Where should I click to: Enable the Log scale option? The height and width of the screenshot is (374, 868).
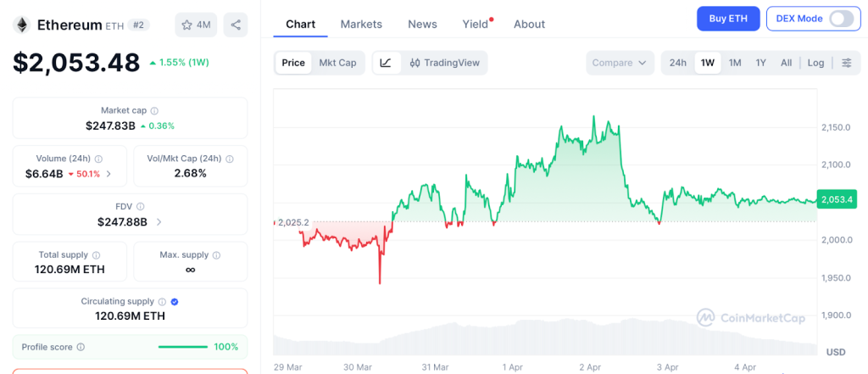point(815,63)
